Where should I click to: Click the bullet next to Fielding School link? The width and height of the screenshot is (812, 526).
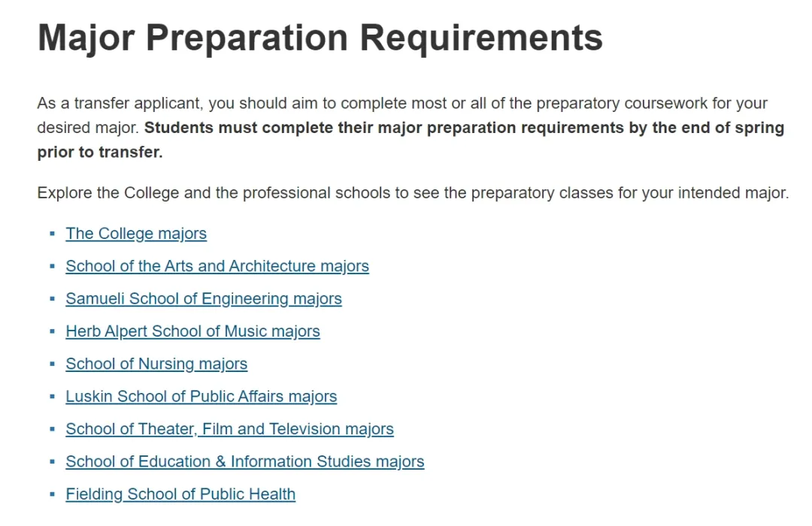click(53, 494)
